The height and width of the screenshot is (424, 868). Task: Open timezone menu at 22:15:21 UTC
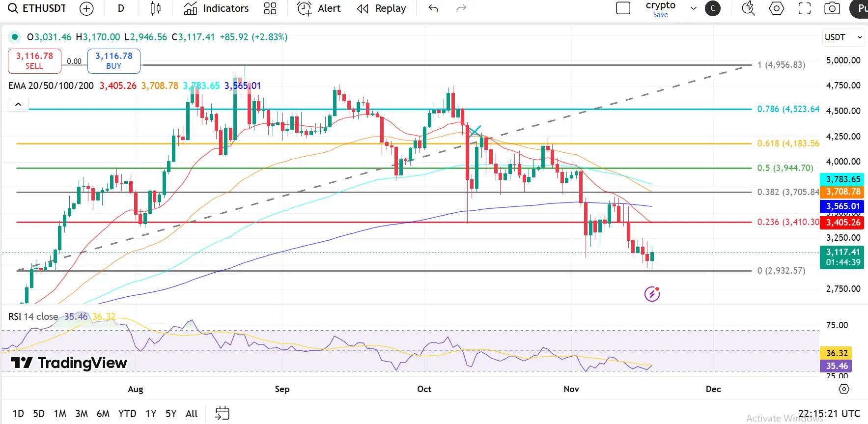pyautogui.click(x=829, y=414)
